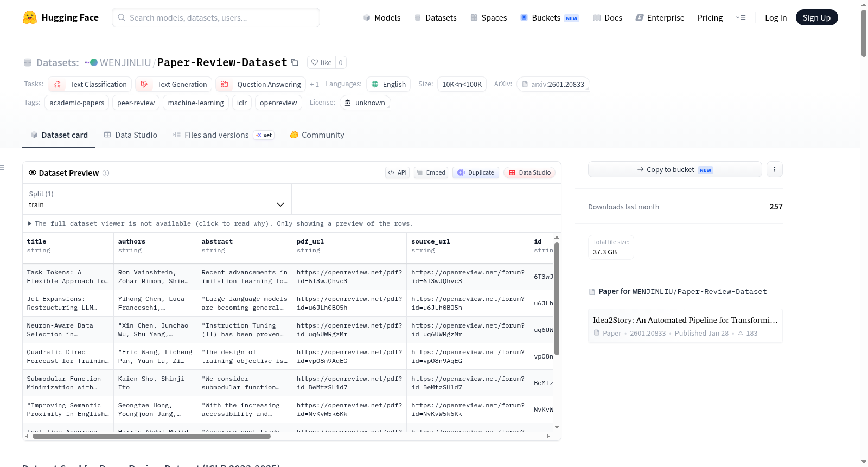Click the WENJINLIU owner link

pyautogui.click(x=125, y=62)
